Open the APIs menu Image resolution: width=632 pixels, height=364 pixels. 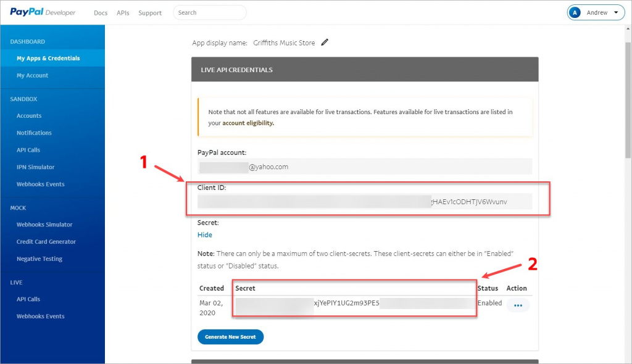click(x=123, y=13)
